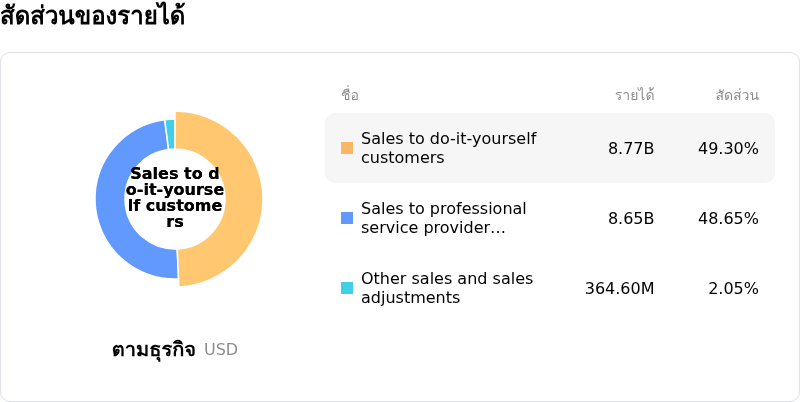Click the 2.05% share value
This screenshot has height=402, width=800.
[x=733, y=289]
